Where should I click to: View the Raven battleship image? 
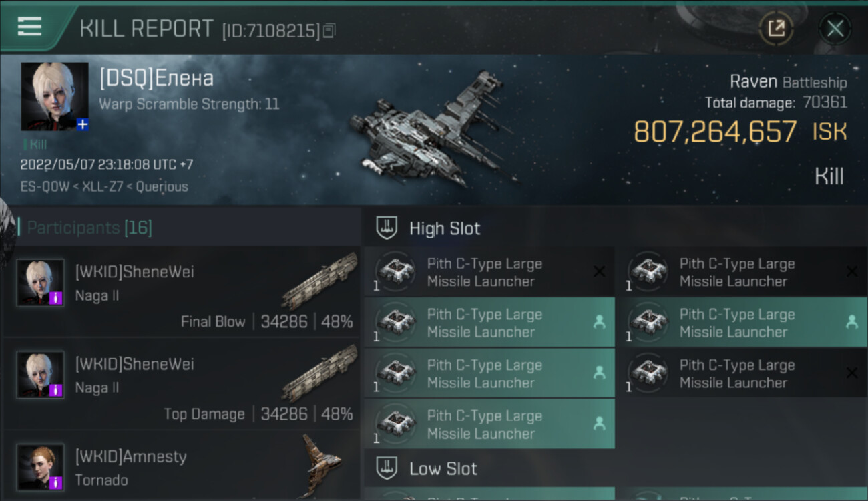click(433, 132)
